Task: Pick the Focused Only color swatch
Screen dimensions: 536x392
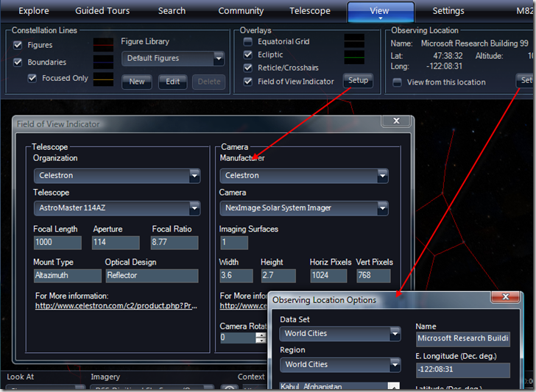Action: click(103, 79)
